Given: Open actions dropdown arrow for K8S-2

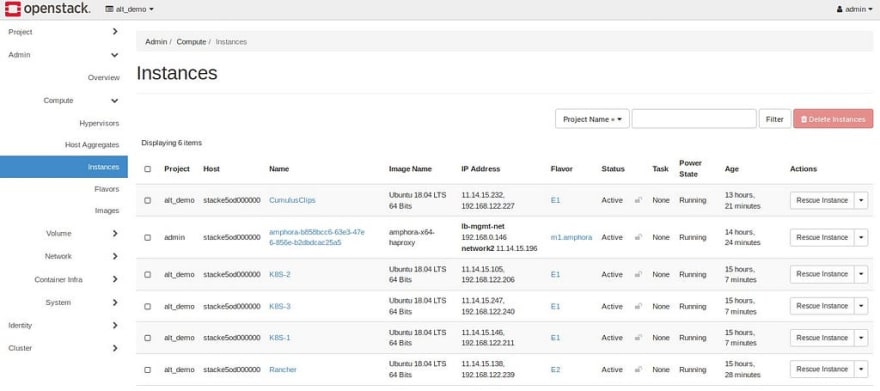Looking at the screenshot, I should click(861, 274).
